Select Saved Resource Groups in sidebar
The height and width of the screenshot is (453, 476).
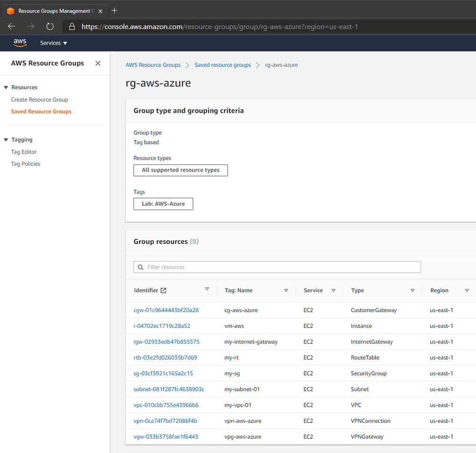pos(41,112)
